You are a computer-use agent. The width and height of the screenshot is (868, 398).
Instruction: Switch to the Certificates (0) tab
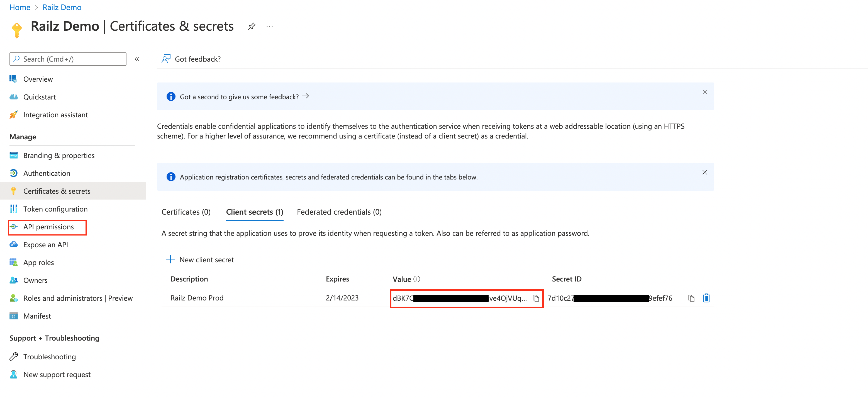pos(186,212)
